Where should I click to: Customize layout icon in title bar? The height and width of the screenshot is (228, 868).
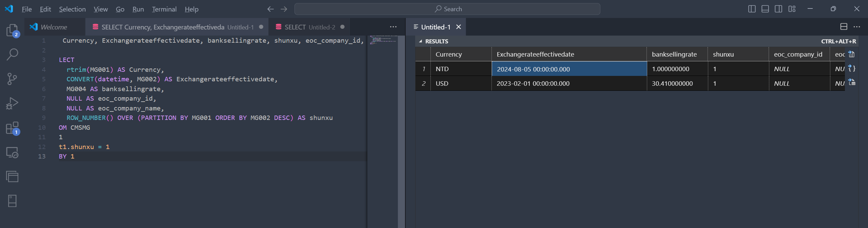click(x=792, y=9)
